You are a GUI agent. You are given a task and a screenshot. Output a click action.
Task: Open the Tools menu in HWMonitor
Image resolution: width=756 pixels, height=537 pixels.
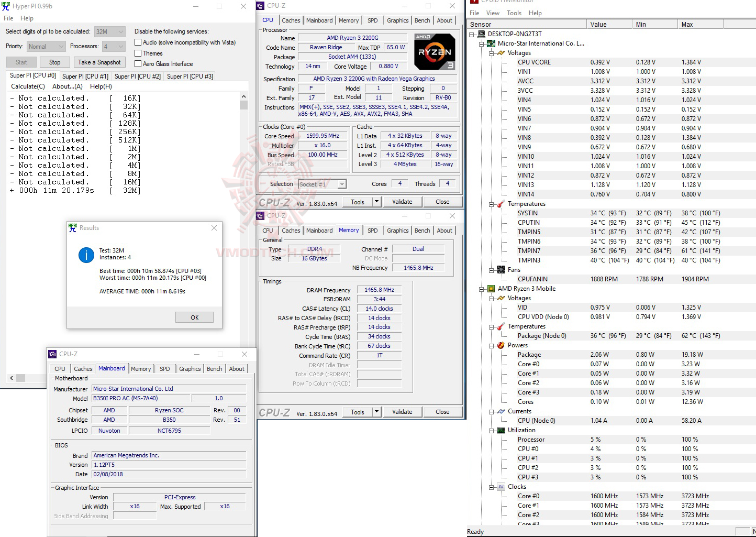(x=514, y=13)
